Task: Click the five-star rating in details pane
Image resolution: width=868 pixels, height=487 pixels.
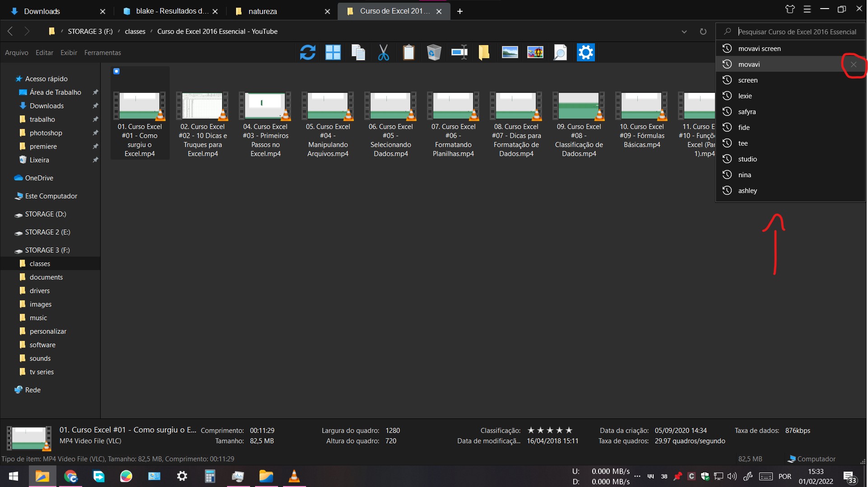Action: tap(550, 430)
